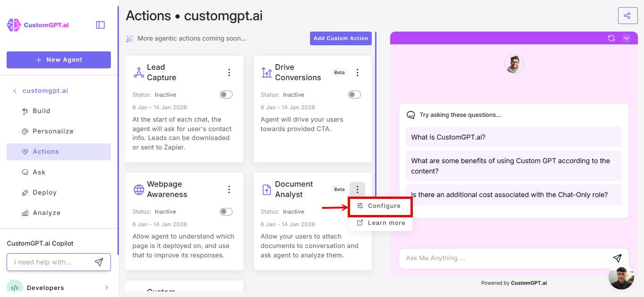Click the Lead Capture card title
Viewport: 644px width, 297px height.
(x=161, y=73)
